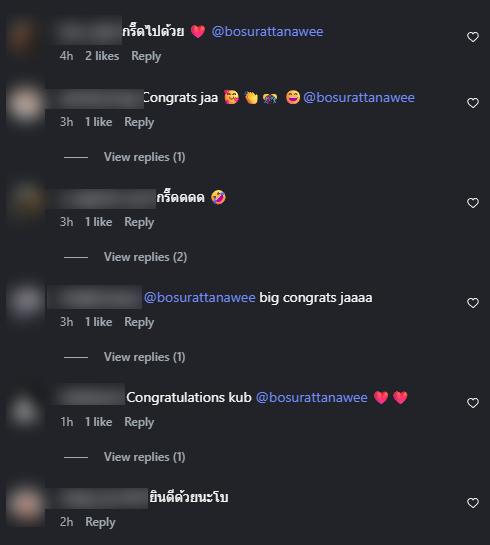Reply to the 'Congratulations kub' comment
490x545 pixels.
(x=139, y=422)
